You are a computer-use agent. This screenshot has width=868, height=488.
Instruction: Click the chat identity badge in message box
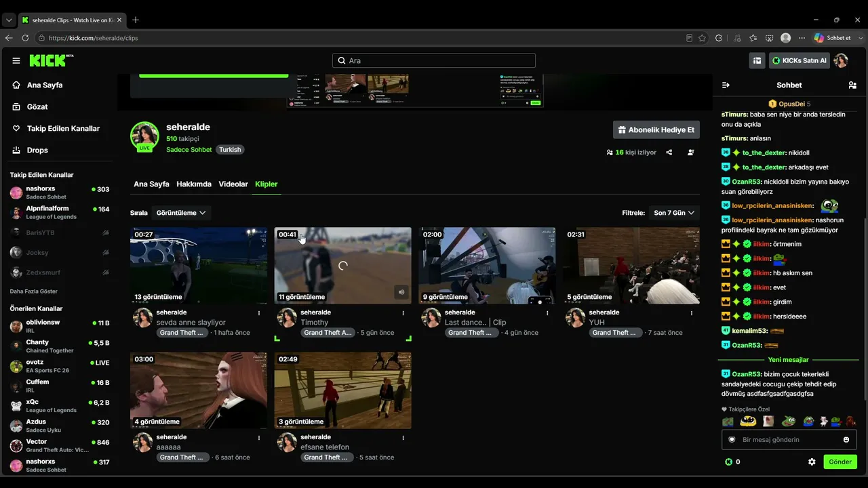click(x=732, y=440)
